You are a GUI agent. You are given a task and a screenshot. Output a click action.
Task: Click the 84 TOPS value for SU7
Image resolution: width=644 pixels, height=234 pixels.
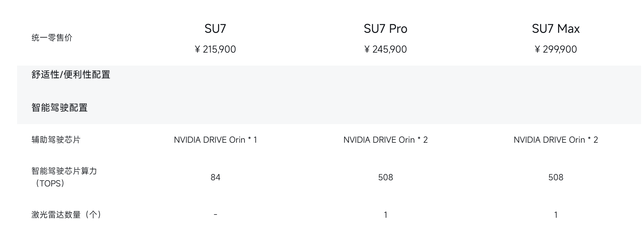[215, 177]
